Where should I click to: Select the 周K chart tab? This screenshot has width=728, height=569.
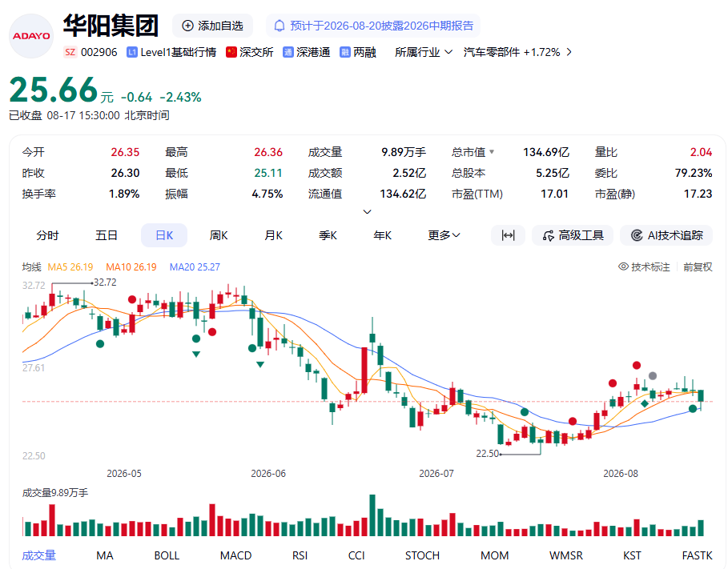(x=219, y=235)
